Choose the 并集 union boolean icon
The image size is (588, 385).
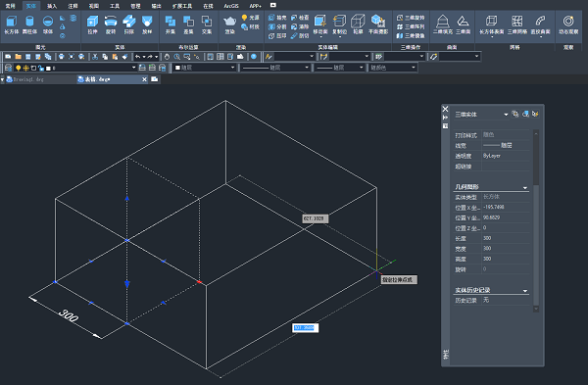[171, 24]
